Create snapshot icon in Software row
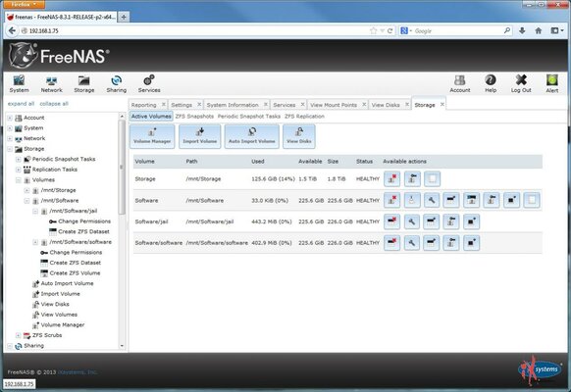 coord(511,200)
